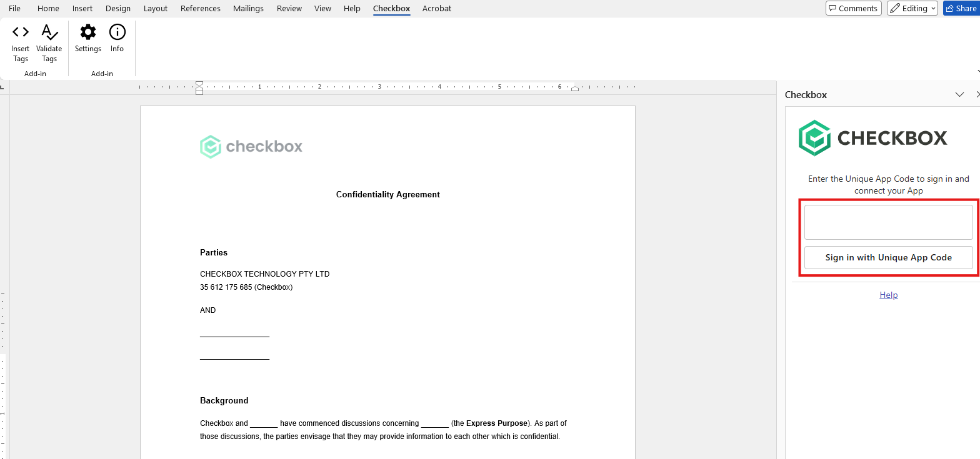The width and height of the screenshot is (980, 459).
Task: Open the Checkbox add-in Settings gear
Action: (88, 31)
